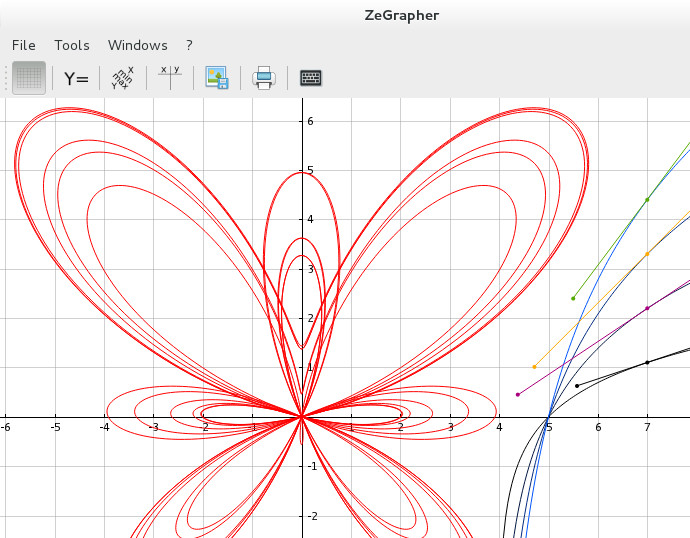690x538 pixels.
Task: Toggle the grid display button
Action: [x=29, y=78]
